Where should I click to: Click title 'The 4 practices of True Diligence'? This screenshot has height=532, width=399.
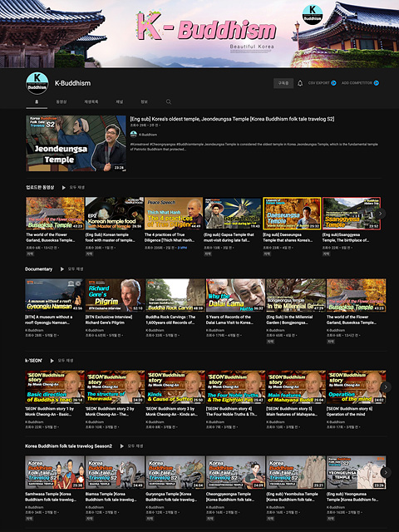[170, 237]
